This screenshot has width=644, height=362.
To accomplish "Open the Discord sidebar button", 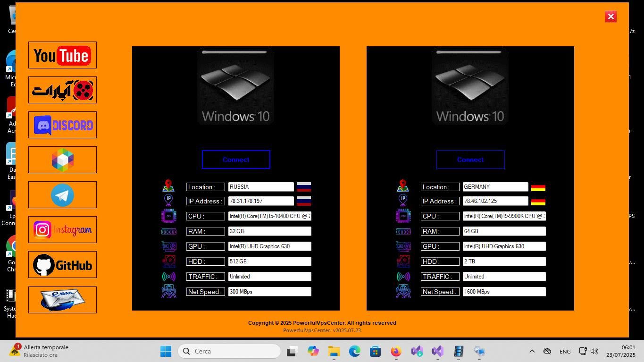I will pyautogui.click(x=62, y=125).
